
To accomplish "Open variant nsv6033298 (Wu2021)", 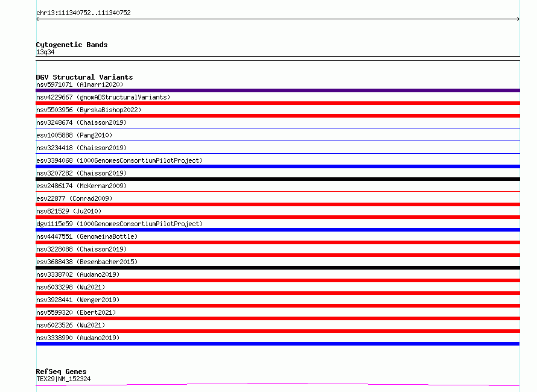I will click(71, 287).
